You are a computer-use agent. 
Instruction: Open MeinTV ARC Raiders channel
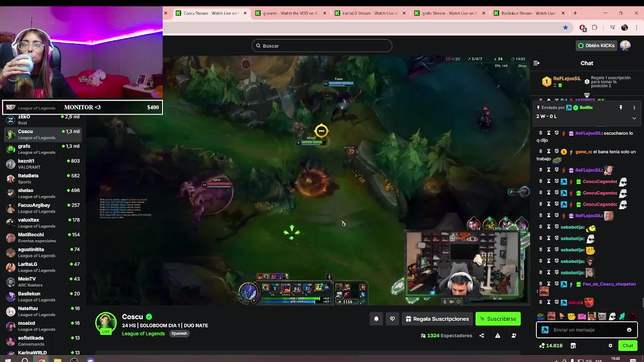tap(43, 282)
